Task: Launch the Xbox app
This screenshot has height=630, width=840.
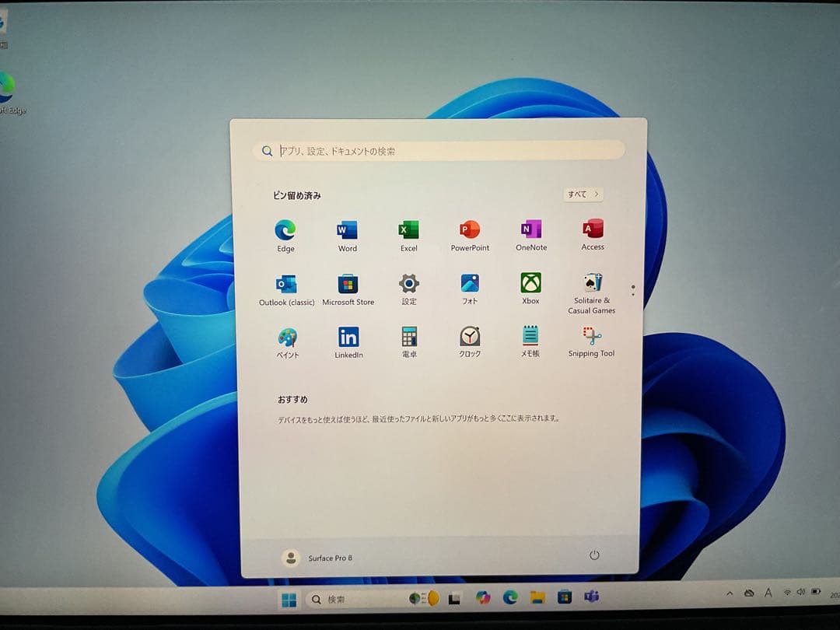Action: [x=530, y=284]
